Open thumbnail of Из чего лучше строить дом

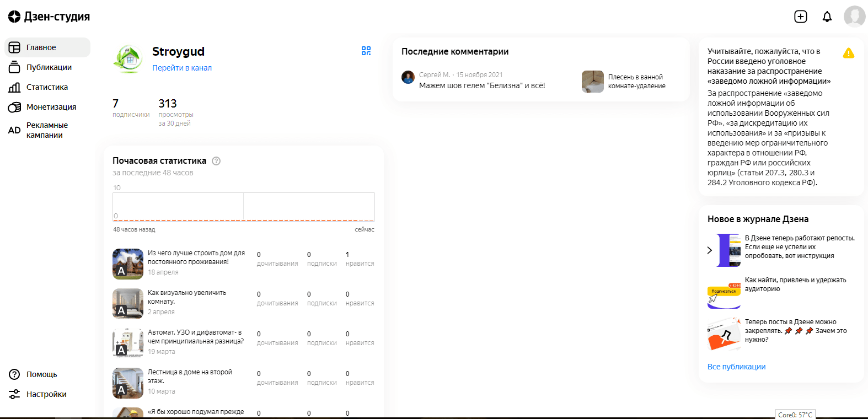coord(128,264)
